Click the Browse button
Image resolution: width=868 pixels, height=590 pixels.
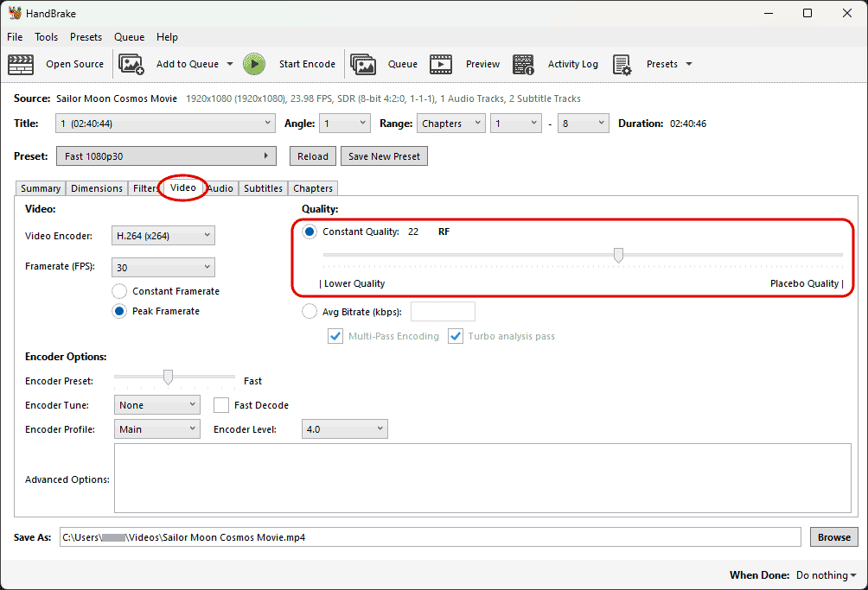coord(833,537)
